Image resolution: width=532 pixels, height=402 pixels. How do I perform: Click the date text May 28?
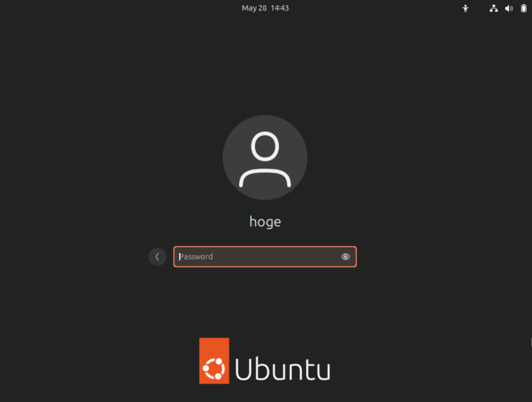[x=254, y=8]
